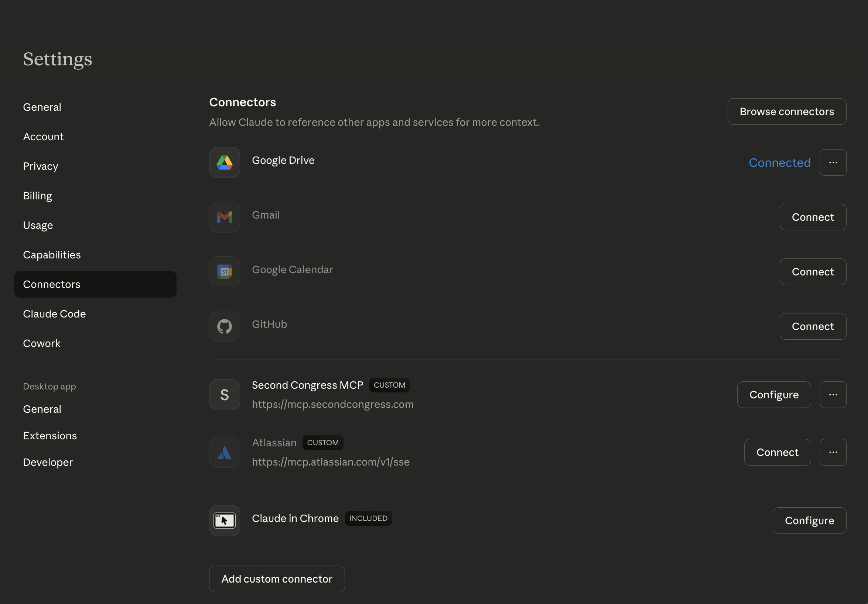Screen dimensions: 868x604
Task: Click the Claude in Chrome browser icon
Action: (x=225, y=521)
